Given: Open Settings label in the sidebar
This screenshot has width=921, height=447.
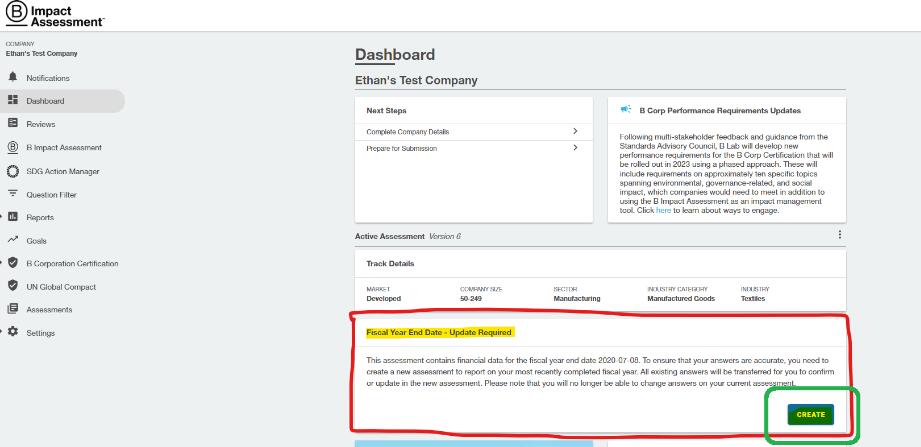Looking at the screenshot, I should point(41,333).
